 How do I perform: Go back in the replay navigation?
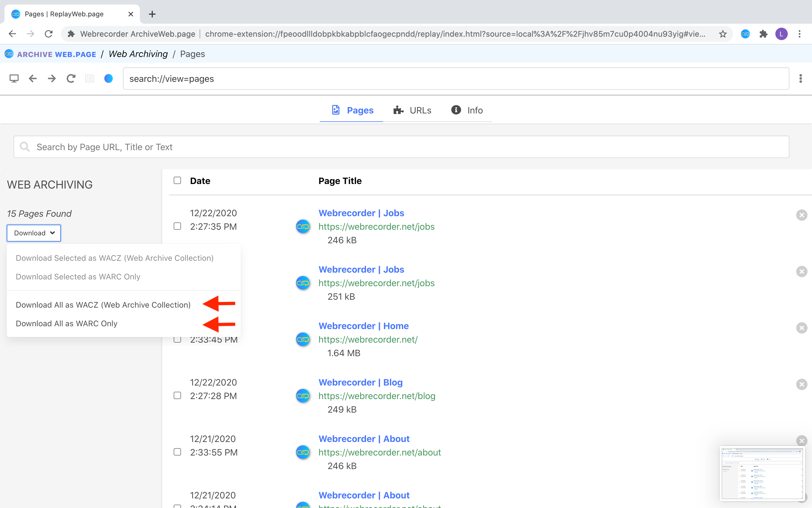click(32, 79)
